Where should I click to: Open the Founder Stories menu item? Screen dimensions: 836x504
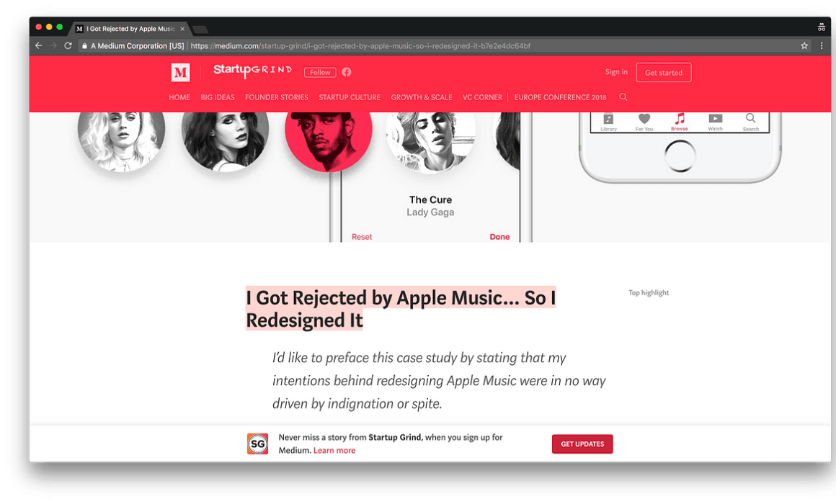[x=277, y=97]
